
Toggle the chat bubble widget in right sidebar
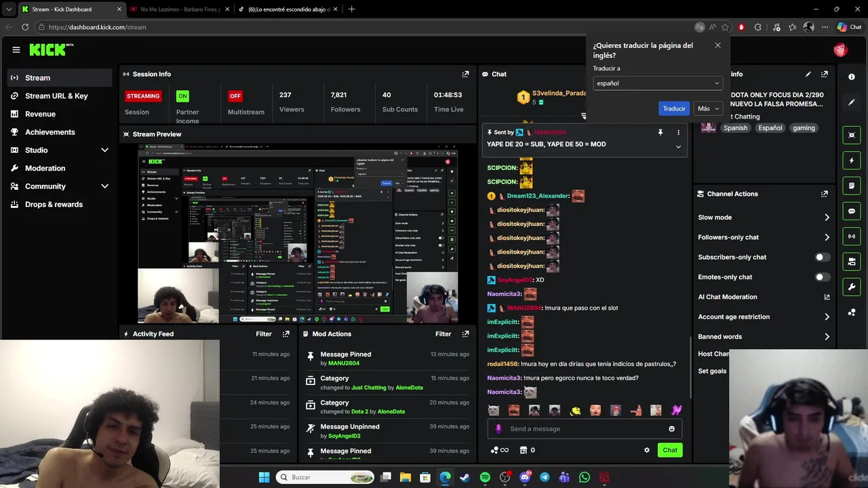(852, 211)
